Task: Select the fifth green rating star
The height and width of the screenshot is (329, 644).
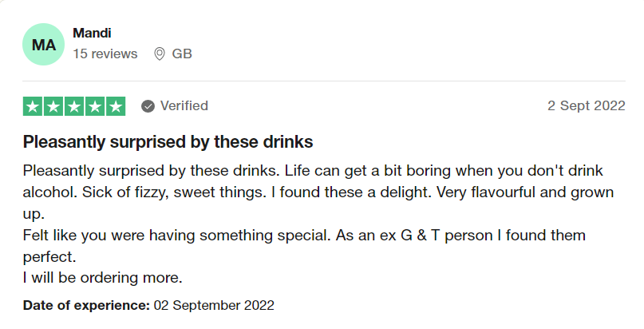Action: pos(116,106)
